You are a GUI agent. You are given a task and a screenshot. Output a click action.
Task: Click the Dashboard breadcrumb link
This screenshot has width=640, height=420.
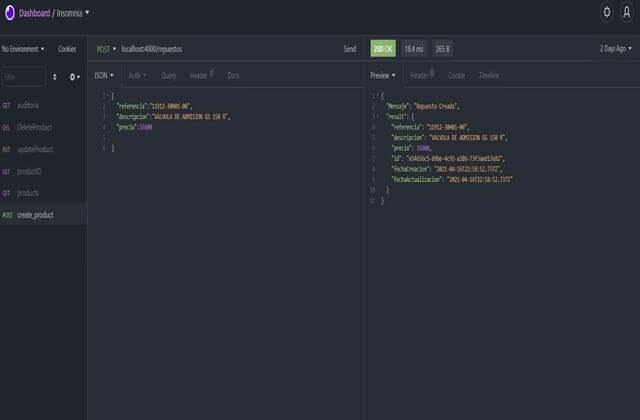[x=36, y=13]
